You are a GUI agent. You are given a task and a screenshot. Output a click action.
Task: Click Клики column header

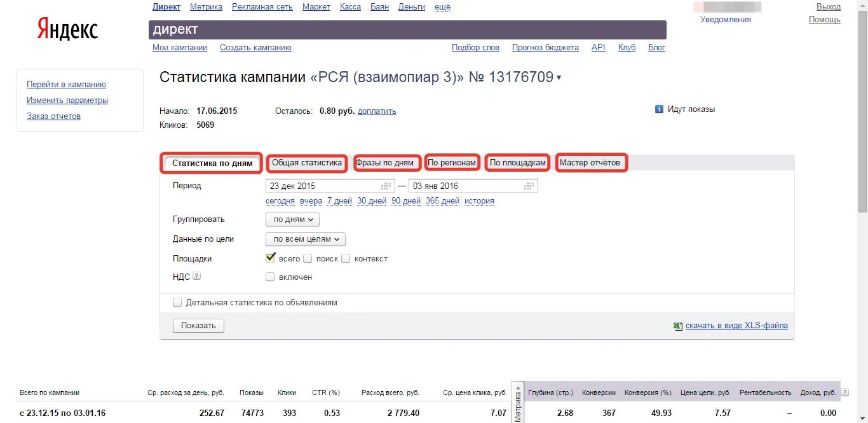click(287, 392)
